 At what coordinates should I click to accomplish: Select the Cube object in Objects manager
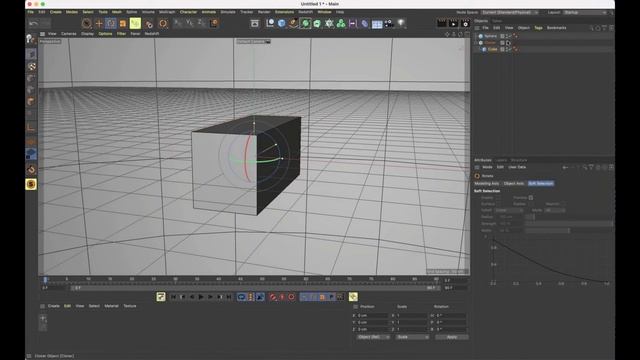[x=493, y=49]
